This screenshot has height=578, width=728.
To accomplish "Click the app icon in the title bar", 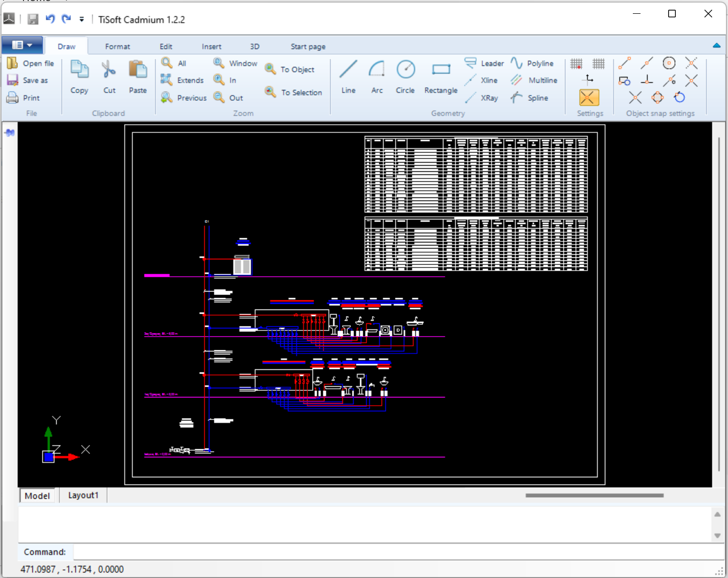I will pos(9,19).
